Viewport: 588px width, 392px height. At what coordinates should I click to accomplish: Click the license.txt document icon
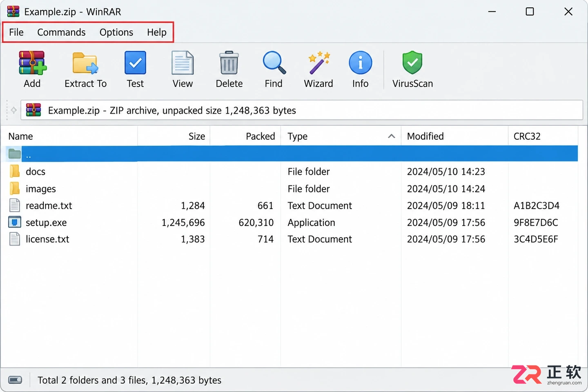click(x=15, y=239)
